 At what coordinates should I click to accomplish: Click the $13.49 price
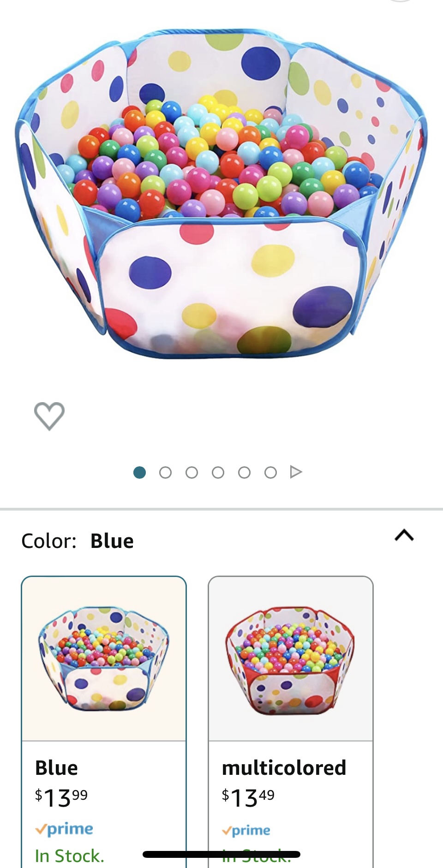pos(248,797)
